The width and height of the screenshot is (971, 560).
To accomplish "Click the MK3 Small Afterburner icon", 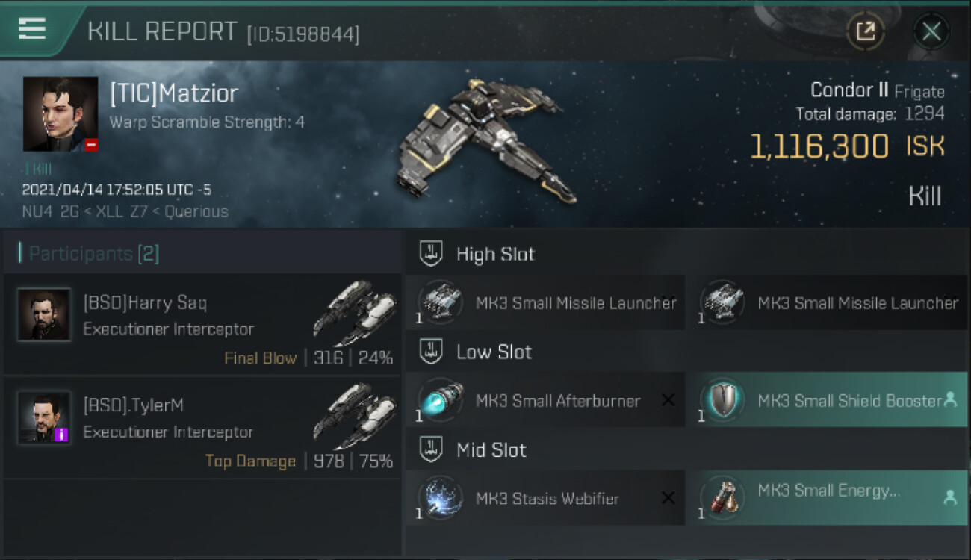I will (x=440, y=401).
